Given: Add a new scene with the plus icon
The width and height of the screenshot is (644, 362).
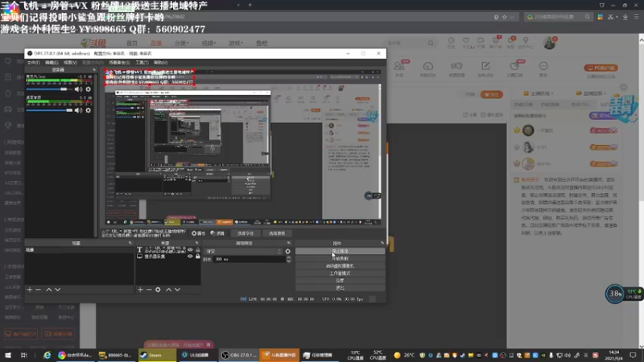Looking at the screenshot, I should [x=30, y=290].
